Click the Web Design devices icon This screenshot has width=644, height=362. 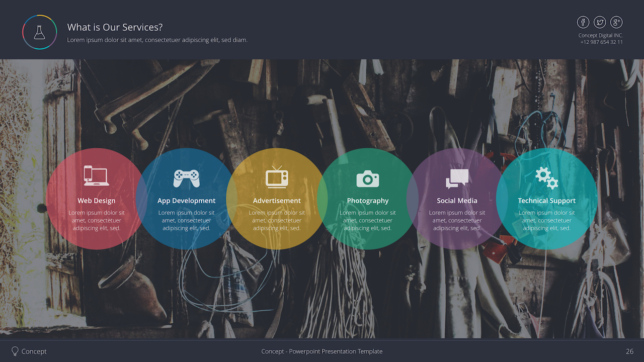(x=97, y=176)
